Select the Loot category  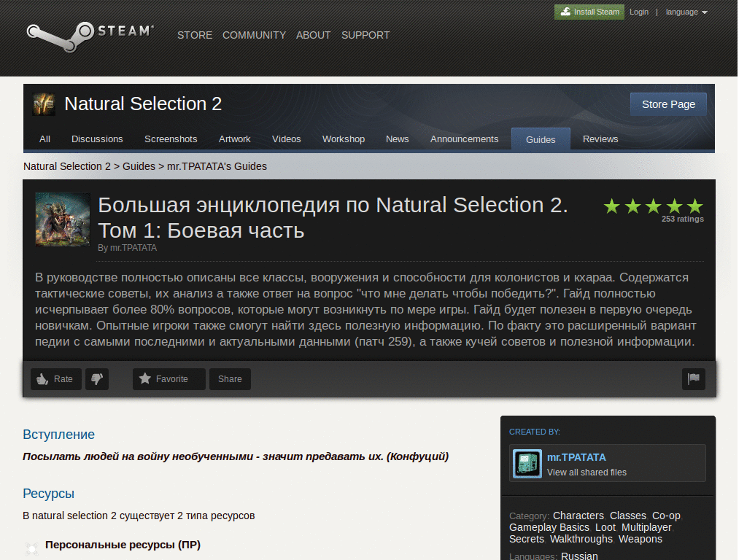[605, 527]
